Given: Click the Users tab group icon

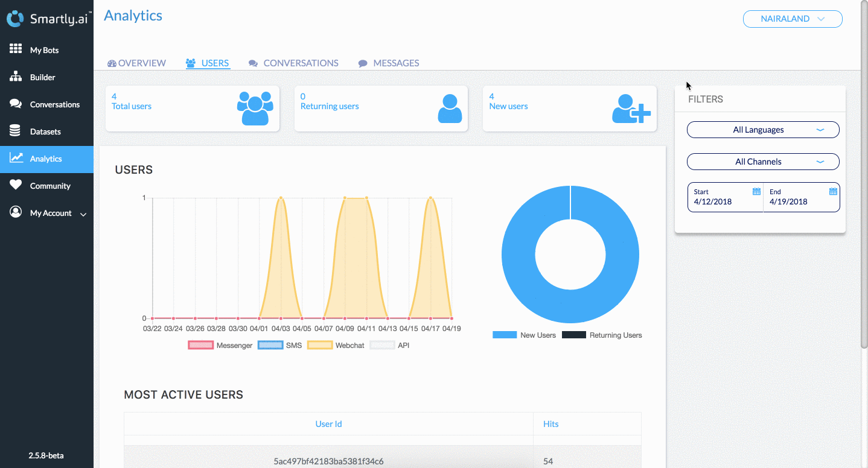Looking at the screenshot, I should [x=191, y=63].
